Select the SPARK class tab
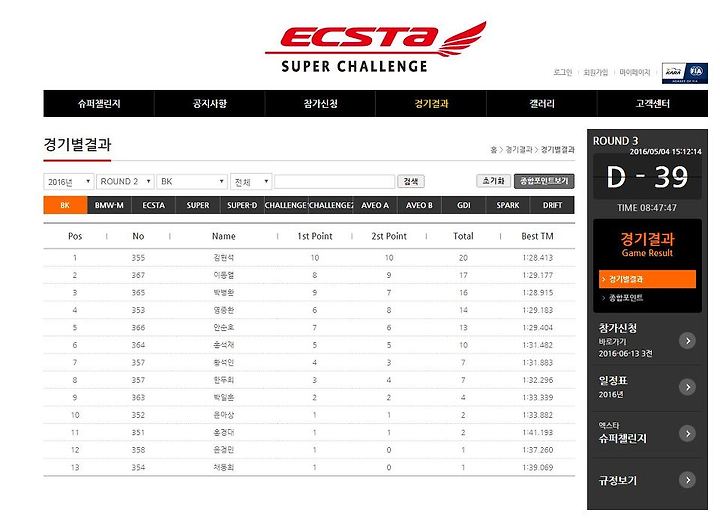The width and height of the screenshot is (720, 528). (507, 205)
